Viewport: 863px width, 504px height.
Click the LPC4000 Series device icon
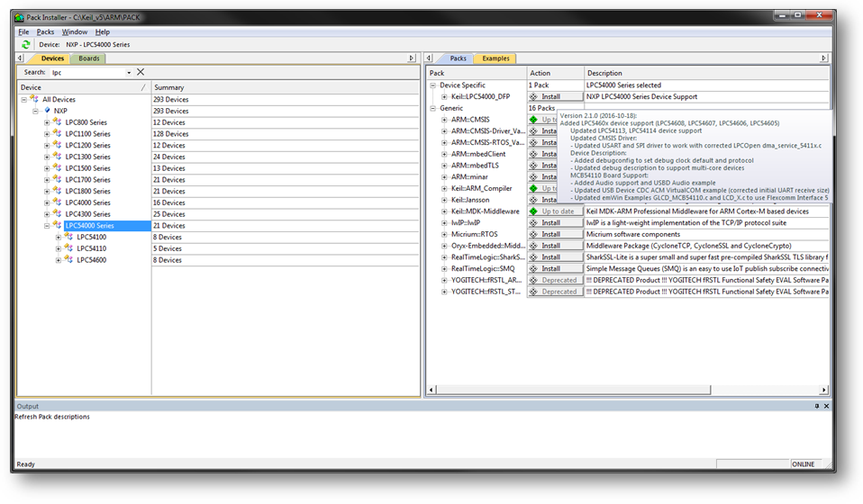pyautogui.click(x=58, y=202)
